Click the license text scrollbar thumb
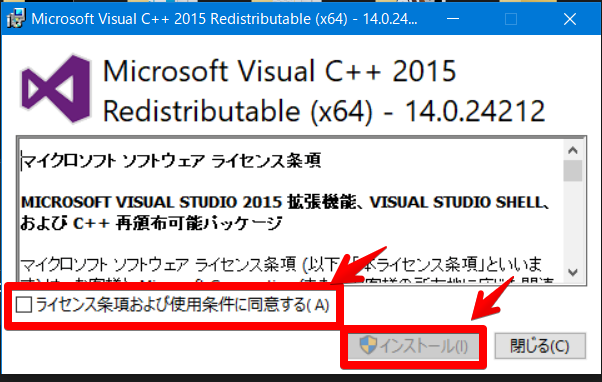This screenshot has width=602, height=382. pos(573,171)
